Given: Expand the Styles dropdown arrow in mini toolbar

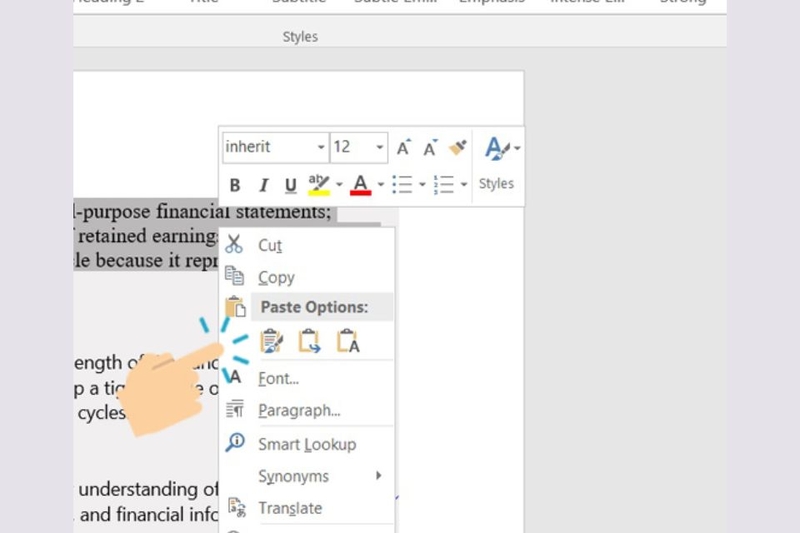Looking at the screenshot, I should pyautogui.click(x=517, y=148).
